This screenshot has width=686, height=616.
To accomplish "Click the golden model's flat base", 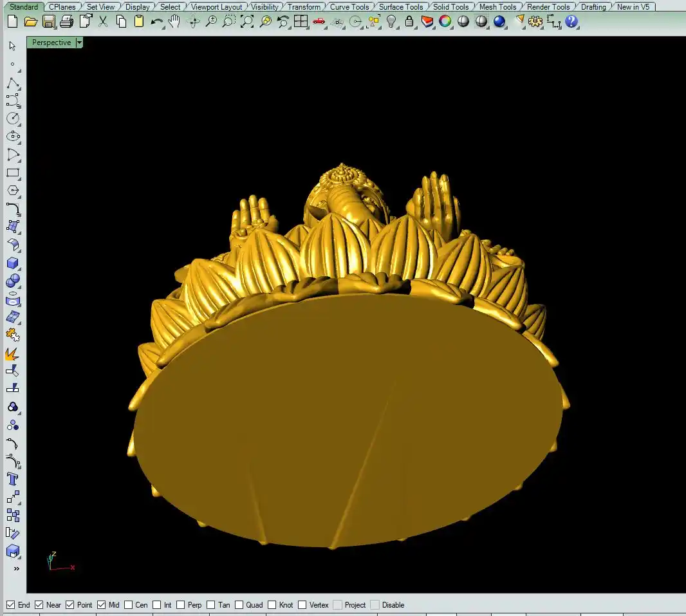I will point(348,418).
